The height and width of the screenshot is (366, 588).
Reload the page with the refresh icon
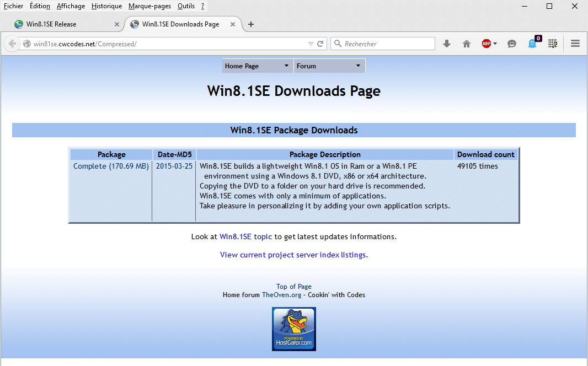[320, 44]
